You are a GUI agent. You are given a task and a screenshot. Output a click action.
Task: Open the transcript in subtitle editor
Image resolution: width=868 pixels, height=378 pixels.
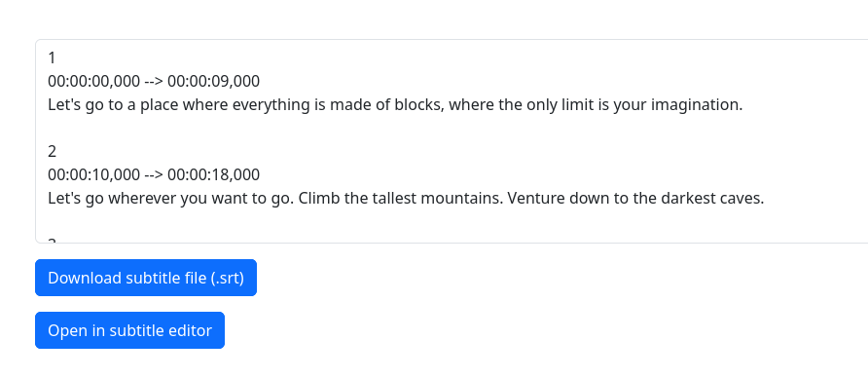click(x=129, y=330)
